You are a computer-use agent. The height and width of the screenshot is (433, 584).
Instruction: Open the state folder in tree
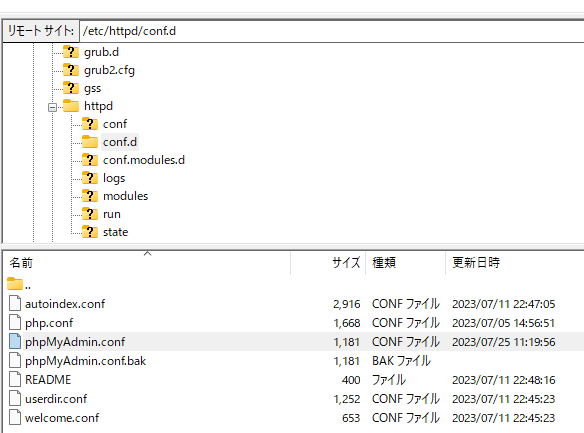tap(115, 232)
